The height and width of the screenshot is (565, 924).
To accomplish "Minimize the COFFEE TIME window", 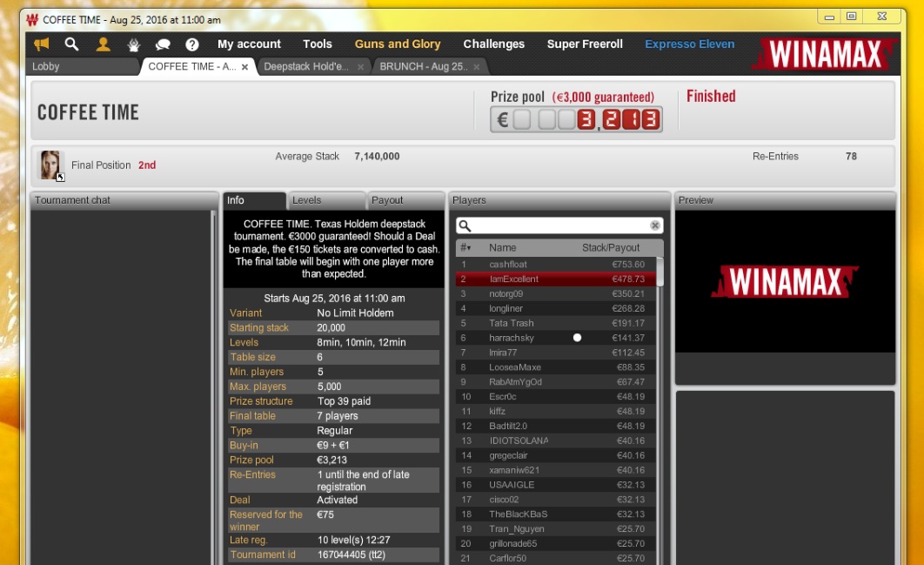I will tap(829, 17).
